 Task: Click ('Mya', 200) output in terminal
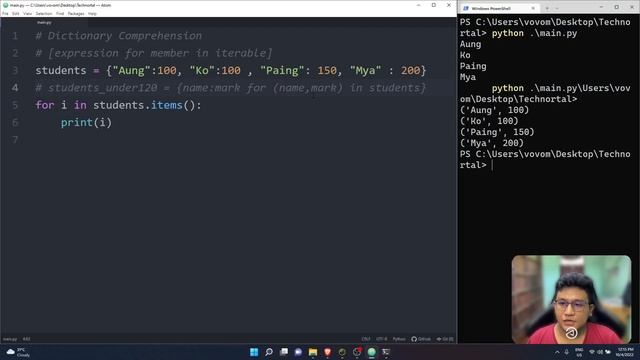tap(491, 143)
